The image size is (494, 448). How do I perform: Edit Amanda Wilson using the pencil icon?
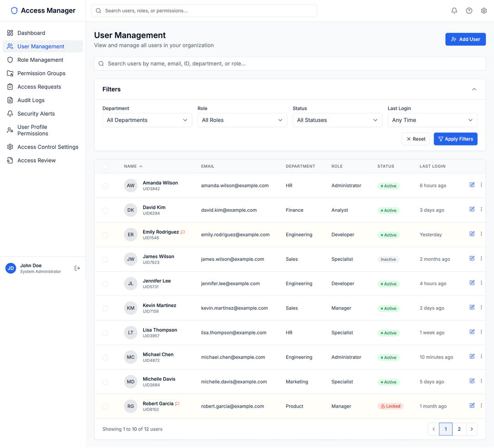pos(472,184)
